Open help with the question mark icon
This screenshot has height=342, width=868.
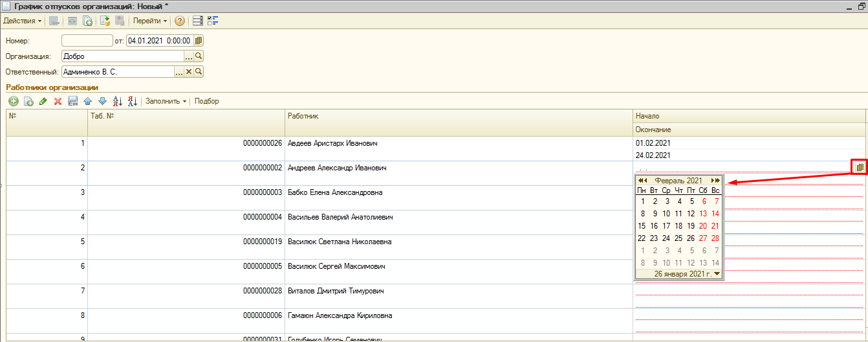point(179,21)
